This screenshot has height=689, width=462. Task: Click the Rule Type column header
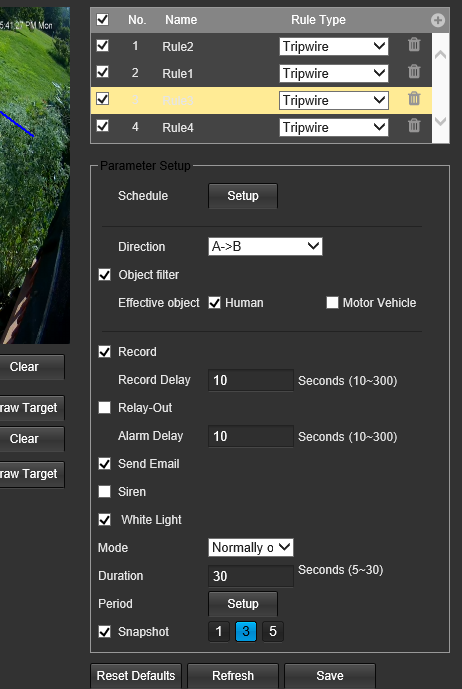[318, 20]
